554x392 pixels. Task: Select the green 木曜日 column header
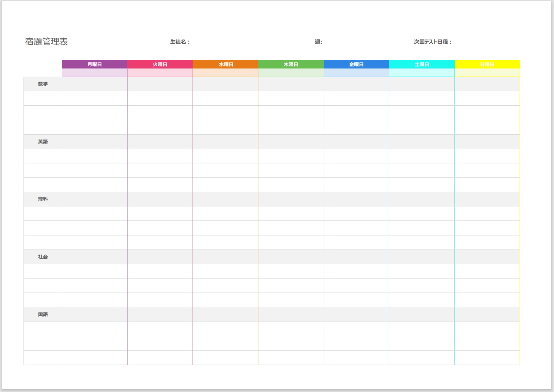pyautogui.click(x=291, y=64)
